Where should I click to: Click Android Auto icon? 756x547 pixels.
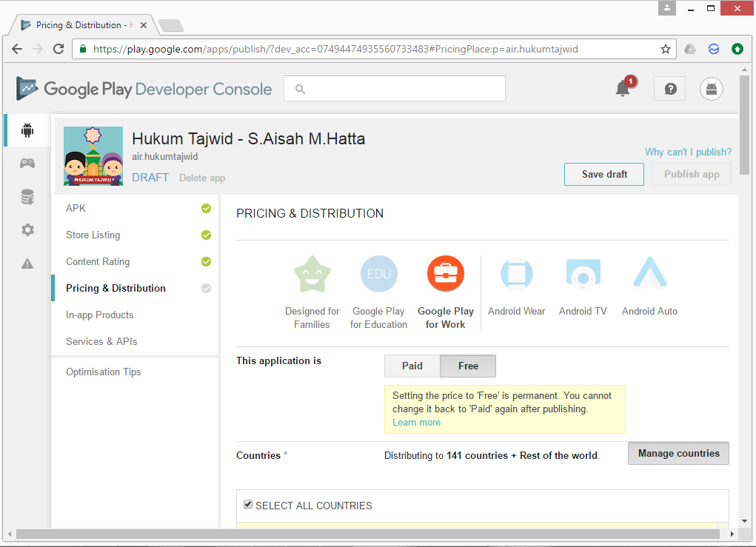649,273
